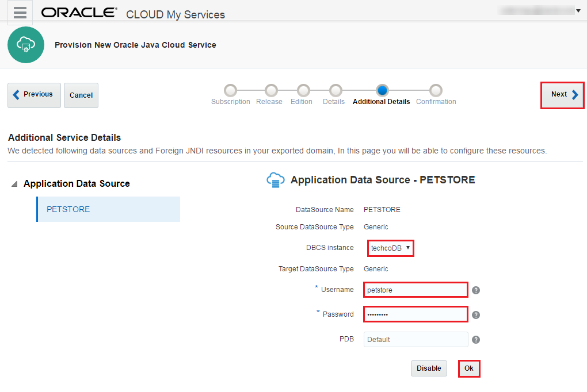The width and height of the screenshot is (587, 392).
Task: Click the Target DataSource Type value Generic
Action: pos(376,269)
